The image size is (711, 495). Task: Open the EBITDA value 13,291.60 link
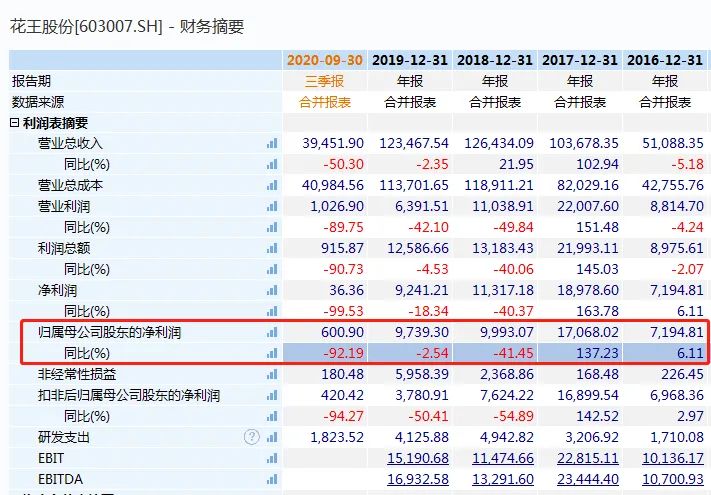click(x=503, y=479)
